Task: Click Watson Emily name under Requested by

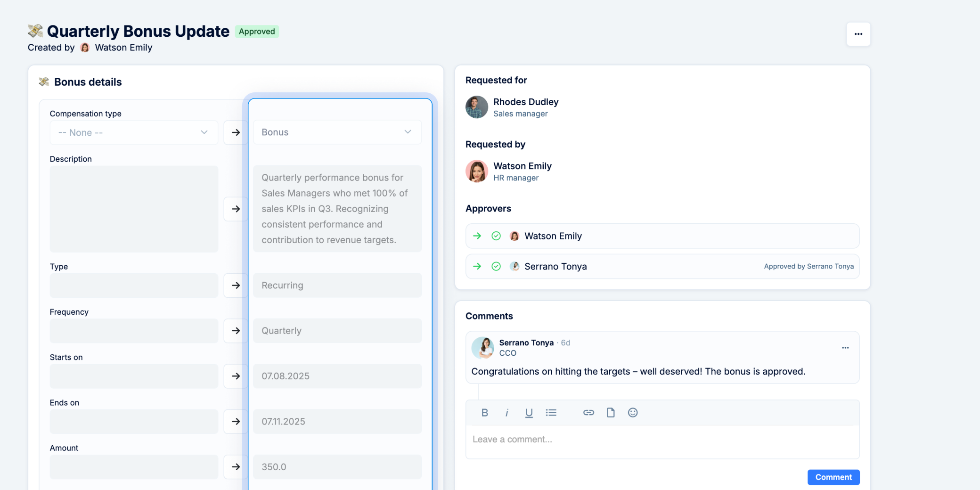Action: (522, 166)
